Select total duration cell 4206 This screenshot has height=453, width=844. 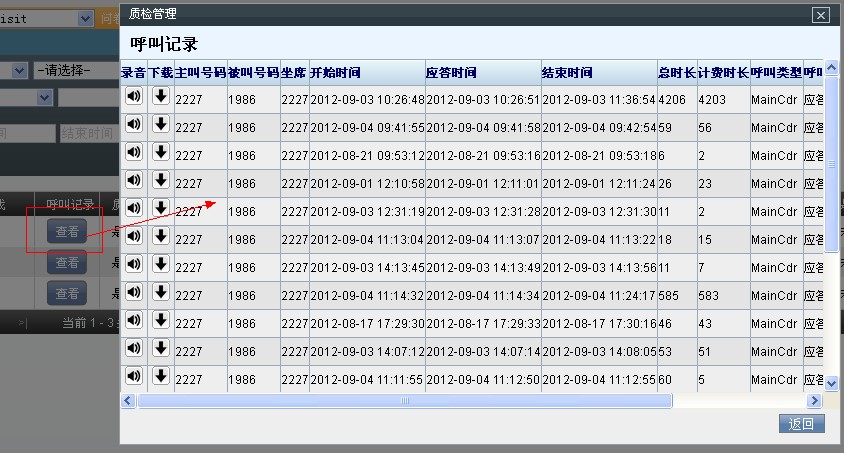coord(677,100)
